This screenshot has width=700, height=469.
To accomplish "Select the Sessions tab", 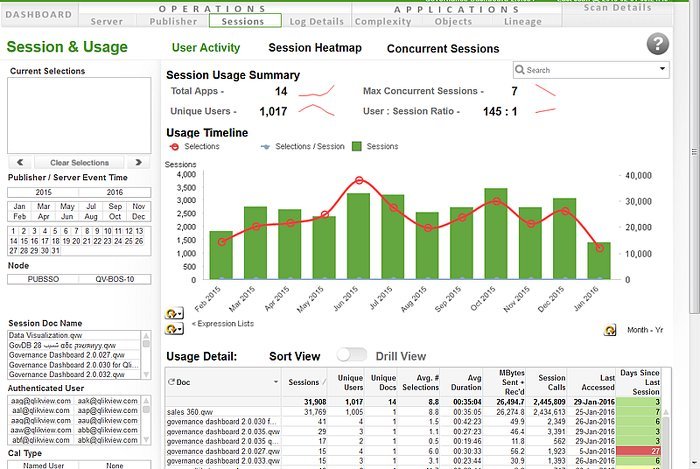I will 245,21.
